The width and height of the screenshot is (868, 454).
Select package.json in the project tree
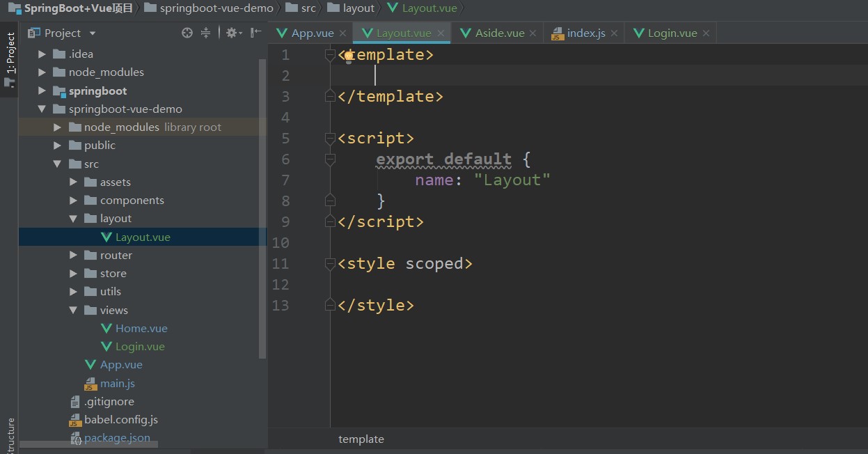click(117, 438)
